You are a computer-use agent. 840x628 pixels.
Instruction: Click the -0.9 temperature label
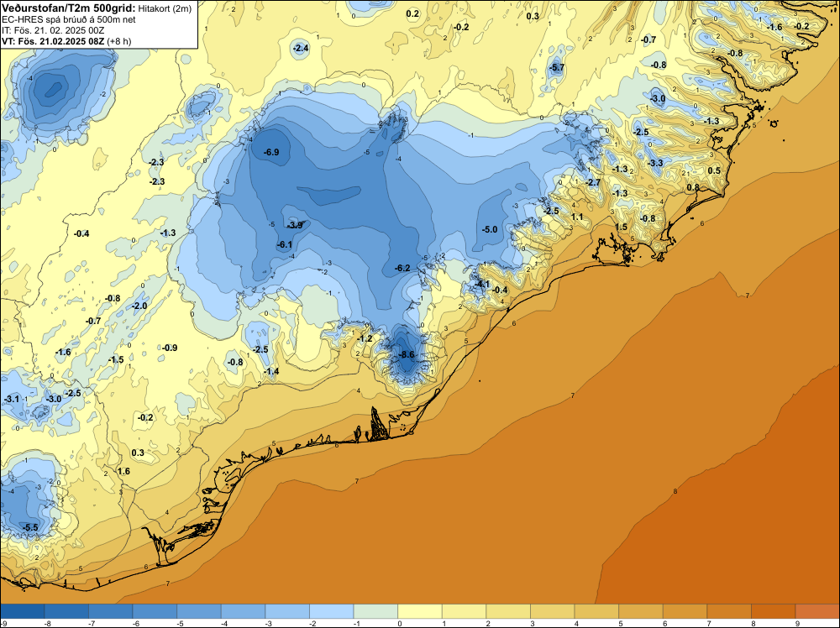(x=170, y=348)
